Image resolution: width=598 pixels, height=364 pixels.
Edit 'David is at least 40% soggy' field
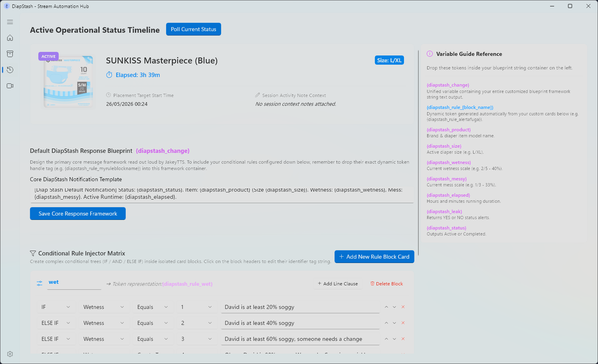click(x=300, y=323)
